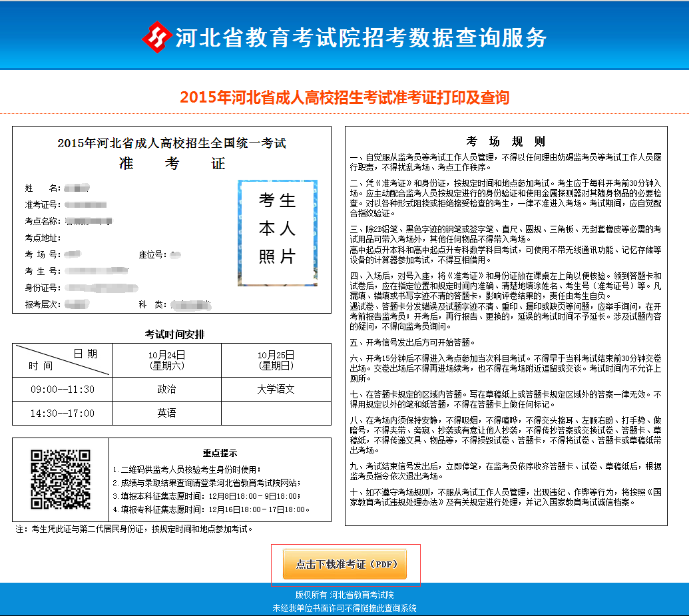This screenshot has height=616, width=689.
Task: Click the 10月24日 (星期六) column header
Action: point(166,360)
